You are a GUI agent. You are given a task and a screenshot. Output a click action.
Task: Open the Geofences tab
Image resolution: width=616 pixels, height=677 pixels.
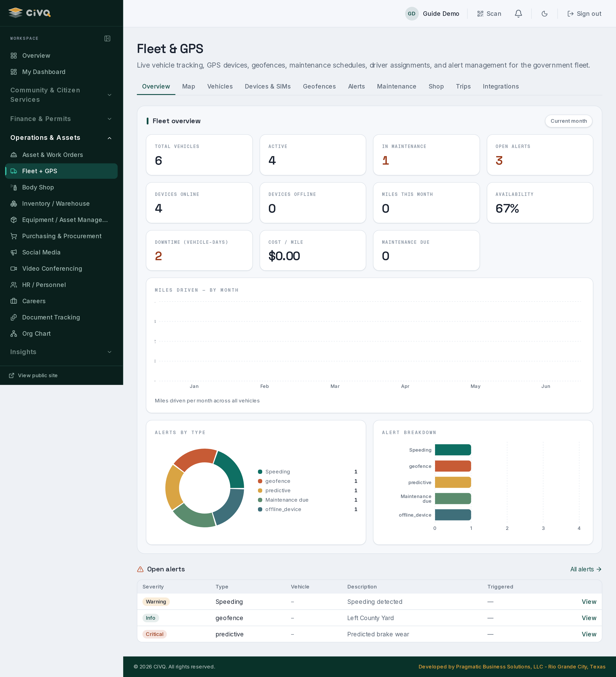tap(319, 87)
